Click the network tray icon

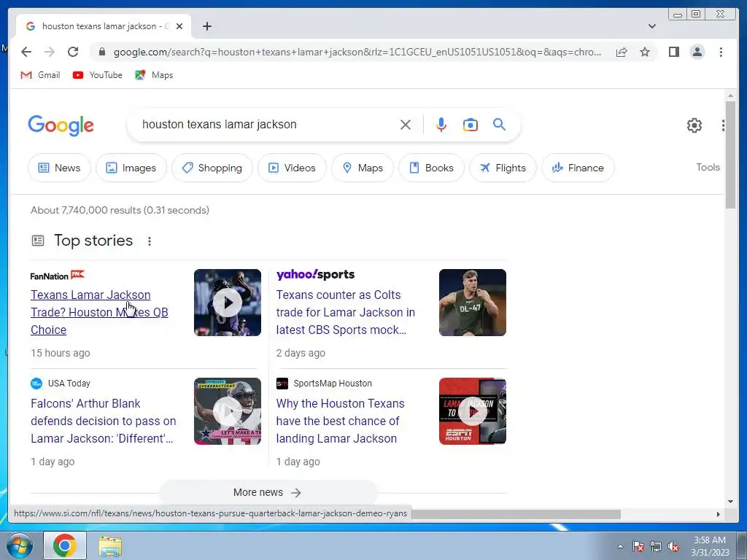(x=656, y=546)
